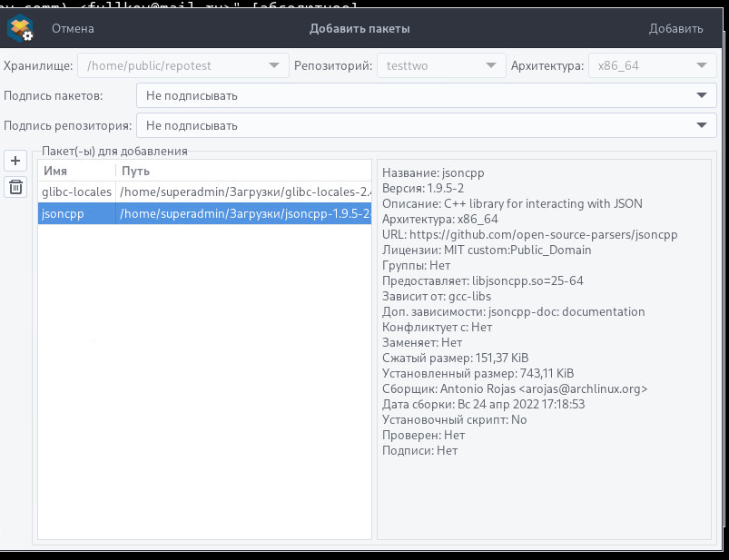Expand the Репозиторий testtwo dropdown
The height and width of the screenshot is (560, 729).
point(441,65)
